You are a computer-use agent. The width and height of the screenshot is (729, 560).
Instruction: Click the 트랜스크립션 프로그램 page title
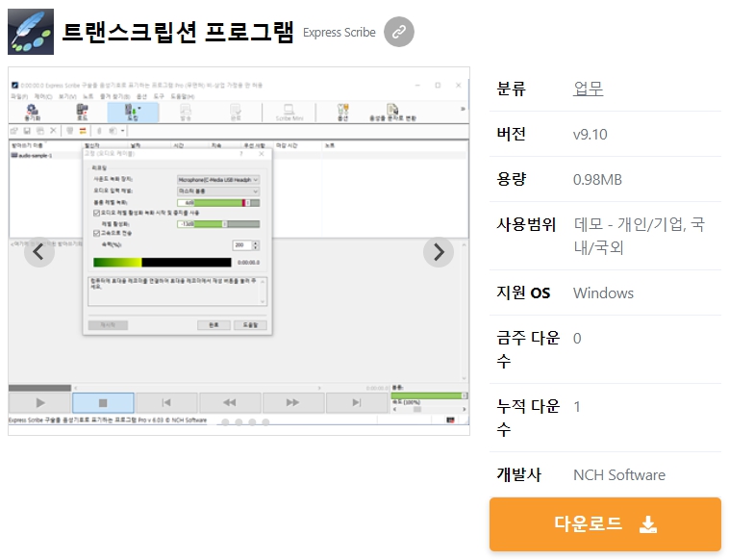tap(178, 32)
